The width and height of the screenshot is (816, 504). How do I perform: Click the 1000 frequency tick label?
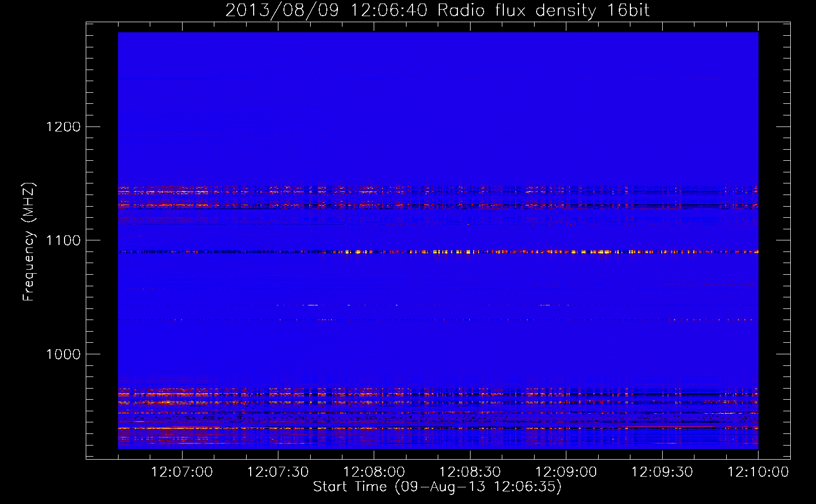64,354
